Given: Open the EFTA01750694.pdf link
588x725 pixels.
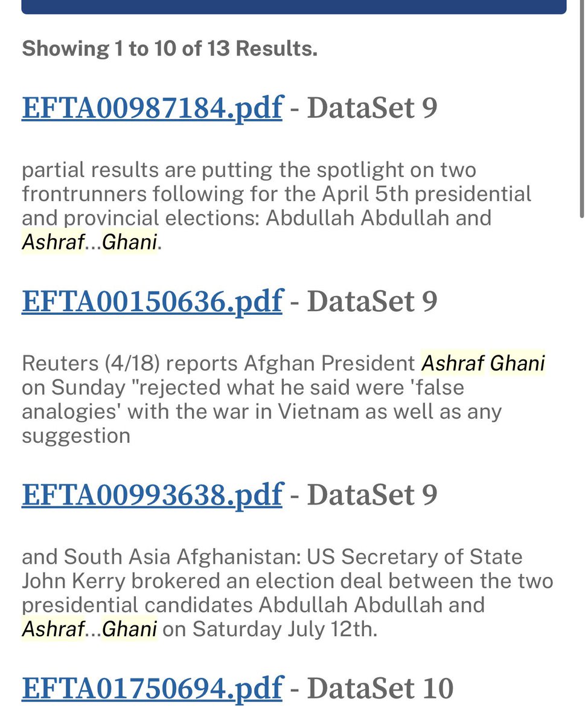Looking at the screenshot, I should click(152, 688).
